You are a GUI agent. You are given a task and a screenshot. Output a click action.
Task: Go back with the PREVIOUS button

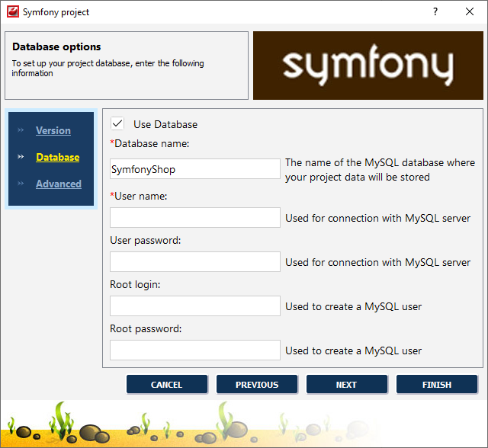(x=257, y=385)
